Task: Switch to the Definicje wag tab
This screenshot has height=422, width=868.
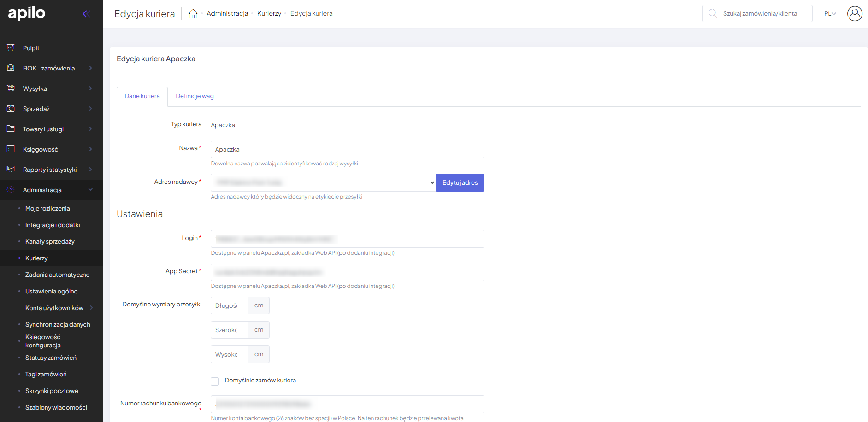Action: click(x=195, y=96)
